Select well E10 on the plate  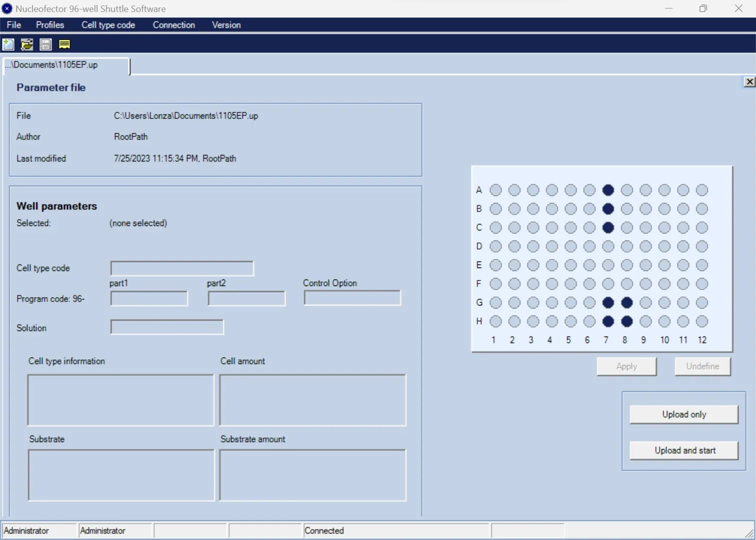click(664, 265)
